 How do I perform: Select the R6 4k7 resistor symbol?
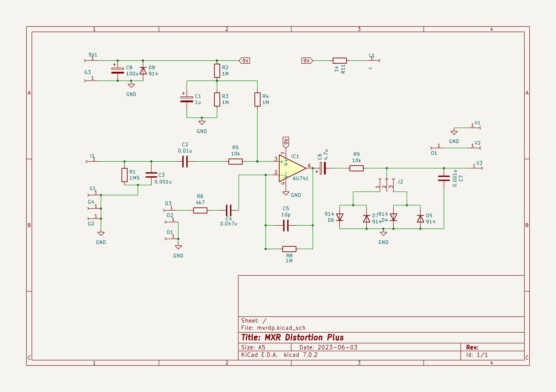200,210
